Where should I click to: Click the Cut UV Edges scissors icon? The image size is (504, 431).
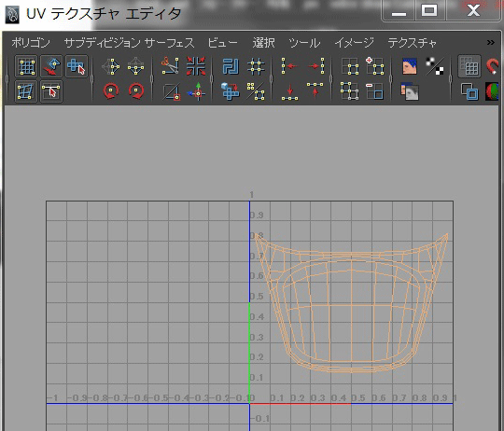point(170,66)
